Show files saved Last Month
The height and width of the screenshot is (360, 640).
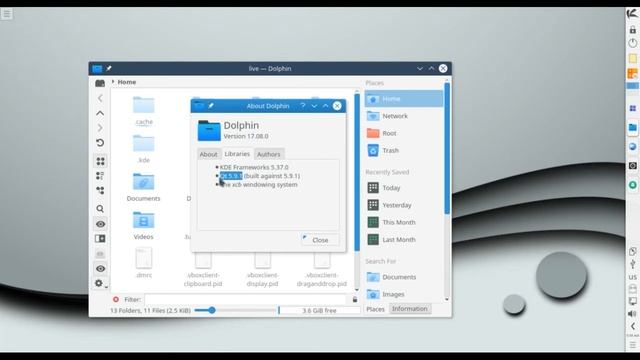(x=403, y=240)
